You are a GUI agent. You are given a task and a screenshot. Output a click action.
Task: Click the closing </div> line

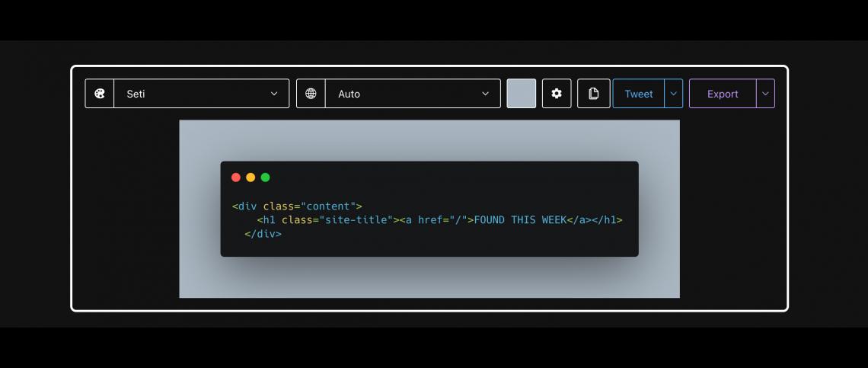click(x=263, y=234)
